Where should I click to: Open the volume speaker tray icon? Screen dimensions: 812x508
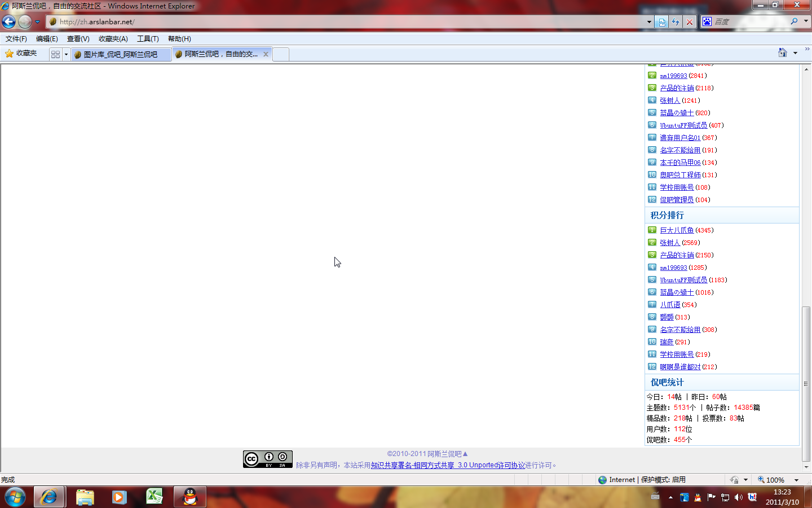click(739, 497)
